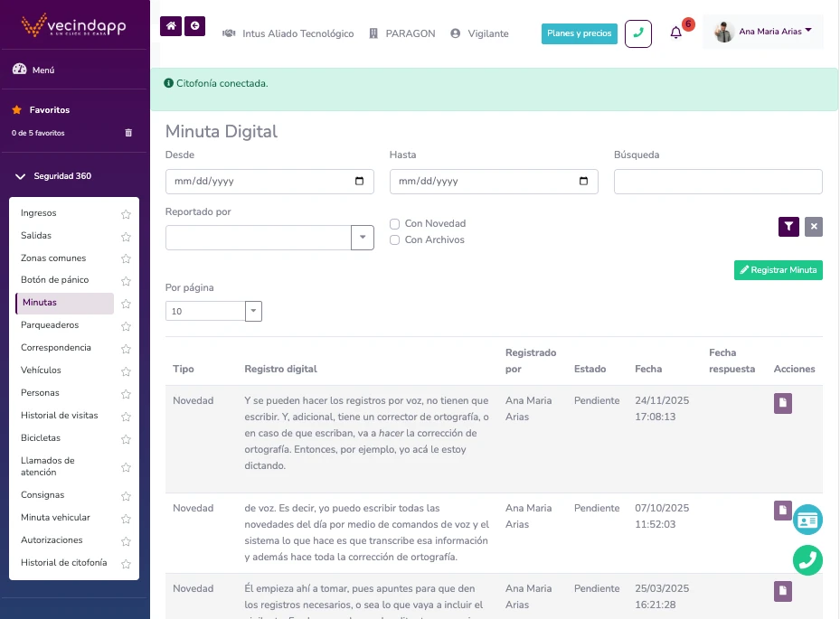Click the notifications bell with red badge
This screenshot has height=619, width=840.
coord(675,33)
